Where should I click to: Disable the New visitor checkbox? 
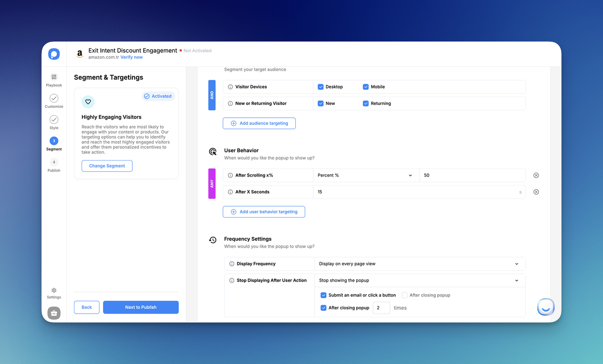(x=321, y=103)
